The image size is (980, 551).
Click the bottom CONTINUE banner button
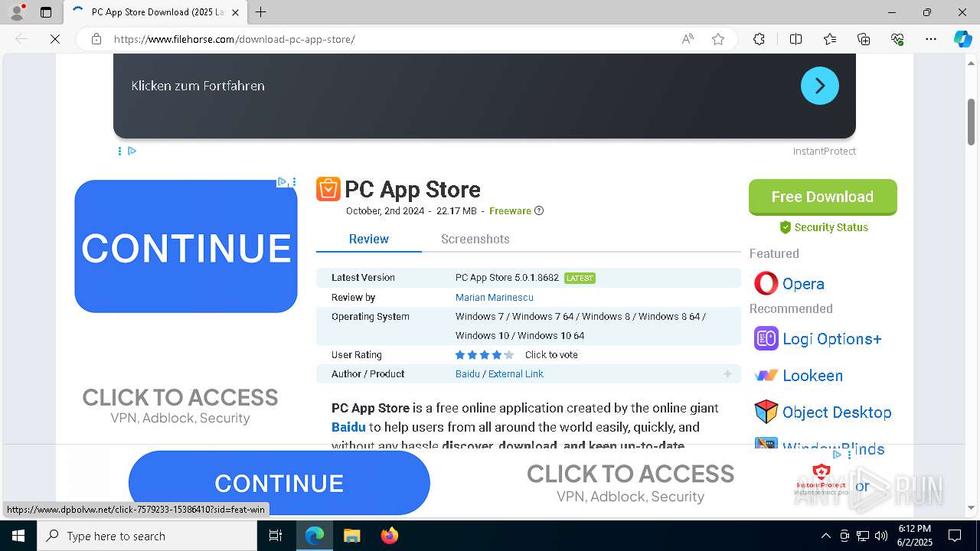pos(279,483)
